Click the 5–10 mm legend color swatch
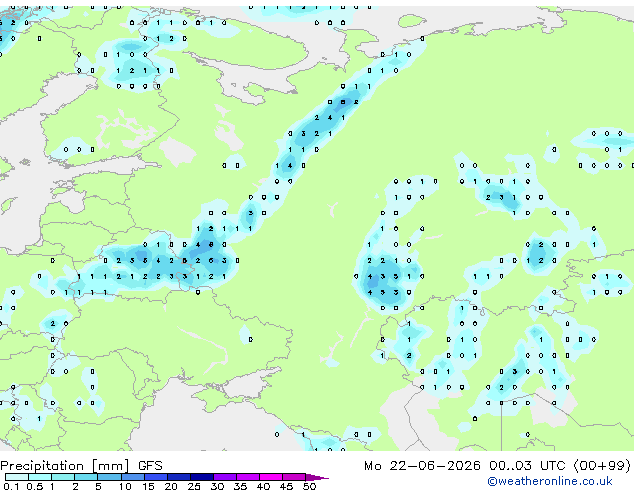 (x=109, y=477)
